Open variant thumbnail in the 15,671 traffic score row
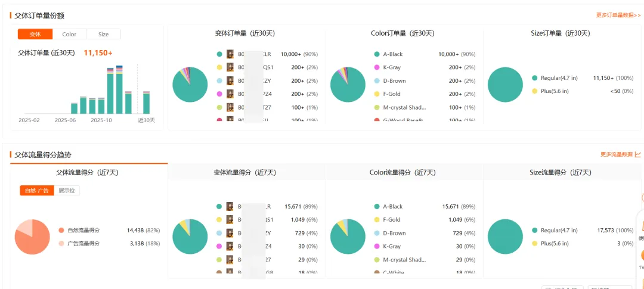The width and height of the screenshot is (644, 289). [230, 207]
